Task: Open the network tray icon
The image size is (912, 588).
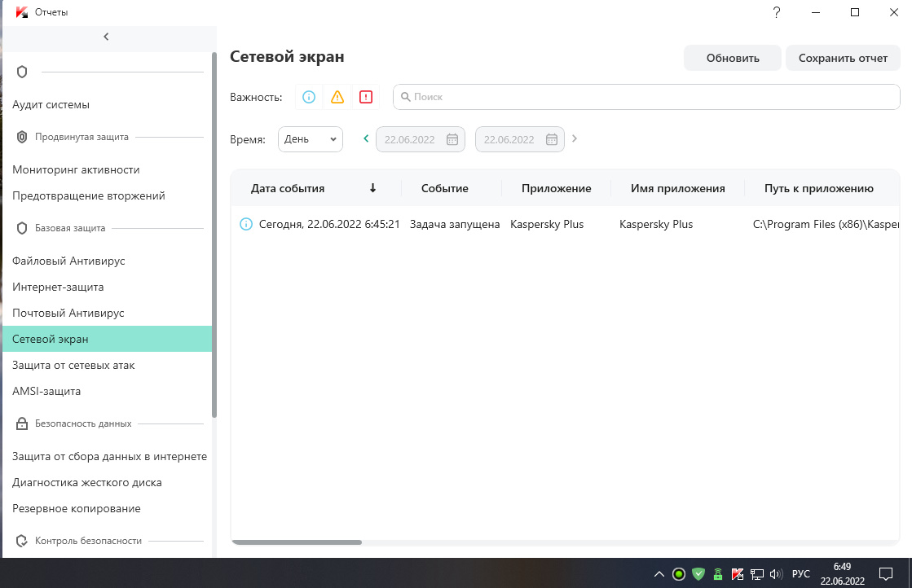Action: (756, 574)
